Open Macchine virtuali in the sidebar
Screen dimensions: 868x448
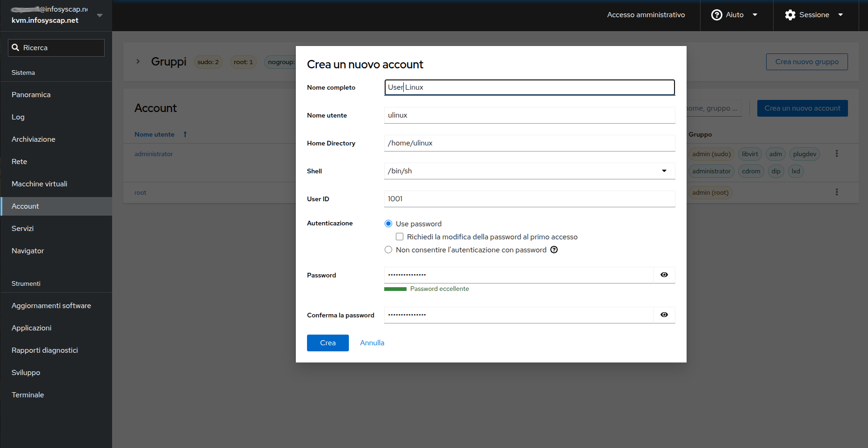pos(56,184)
